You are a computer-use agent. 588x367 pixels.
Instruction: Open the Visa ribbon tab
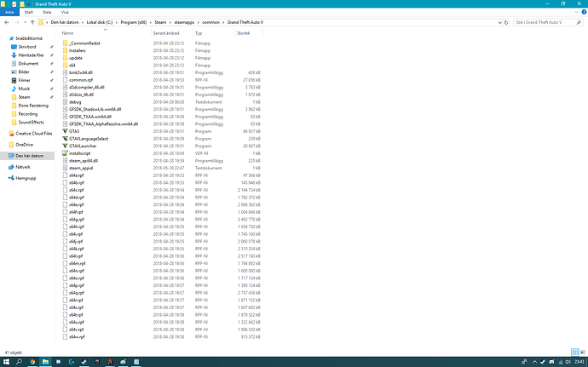(x=65, y=13)
